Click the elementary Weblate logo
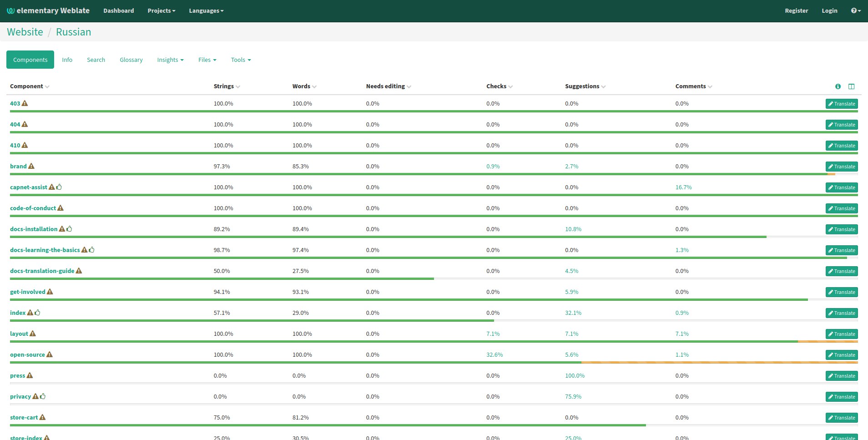 click(48, 10)
